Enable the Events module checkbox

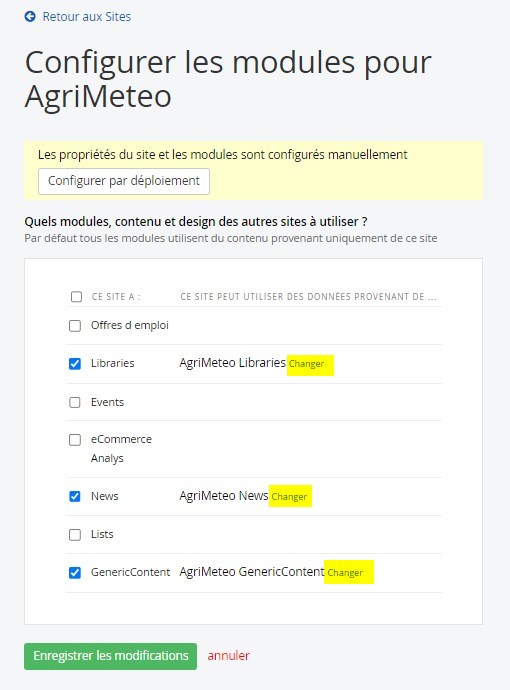click(x=75, y=402)
